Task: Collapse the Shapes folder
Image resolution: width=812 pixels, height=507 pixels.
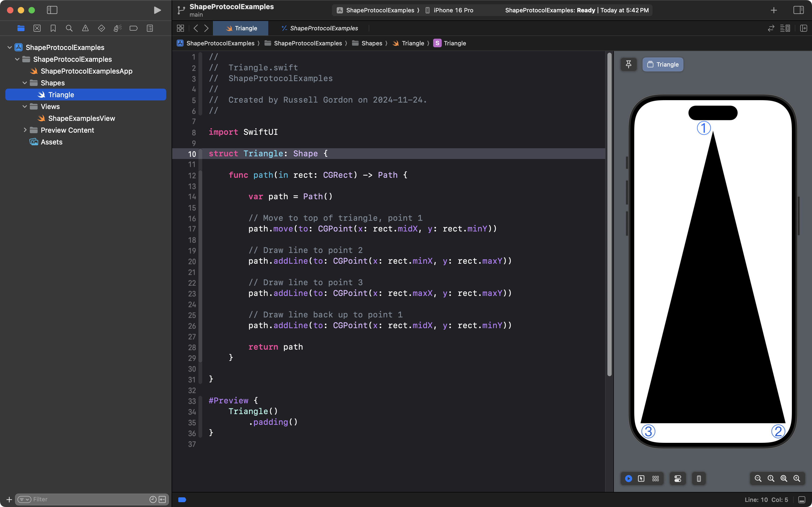Action: pyautogui.click(x=25, y=83)
